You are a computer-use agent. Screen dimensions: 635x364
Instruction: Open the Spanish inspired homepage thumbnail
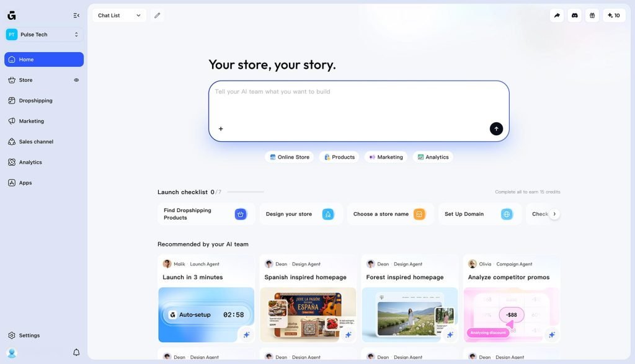tap(308, 314)
